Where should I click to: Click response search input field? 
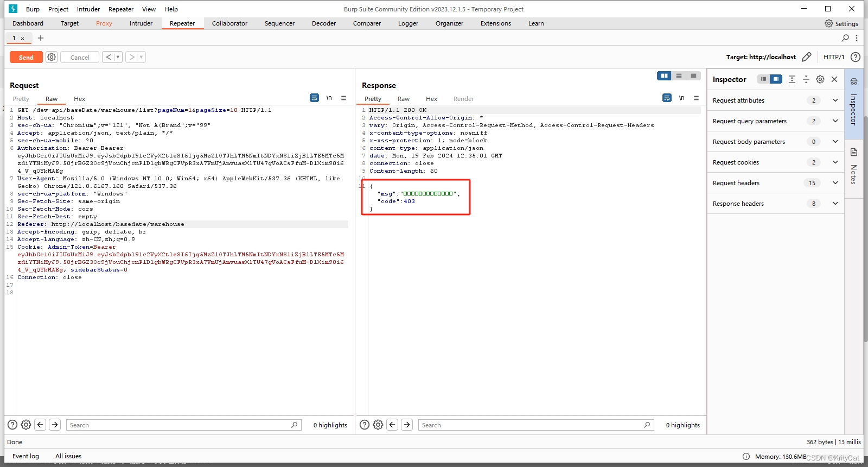point(535,425)
